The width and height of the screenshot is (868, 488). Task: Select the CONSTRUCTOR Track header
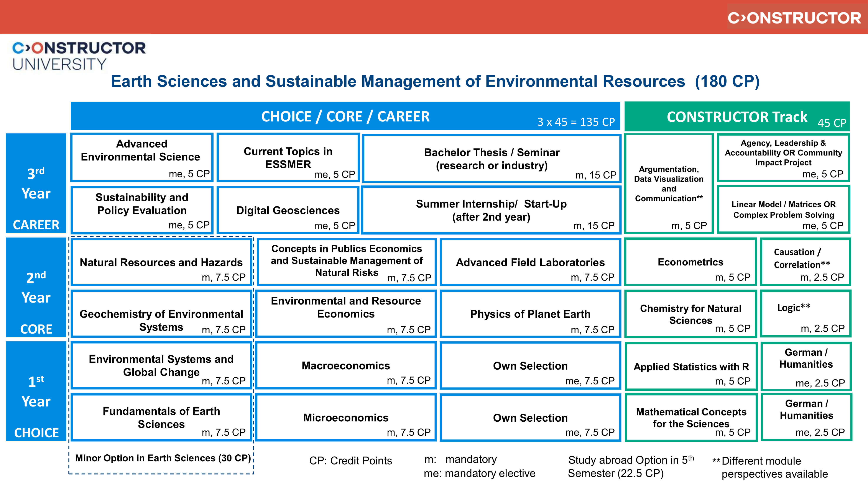pyautogui.click(x=736, y=117)
